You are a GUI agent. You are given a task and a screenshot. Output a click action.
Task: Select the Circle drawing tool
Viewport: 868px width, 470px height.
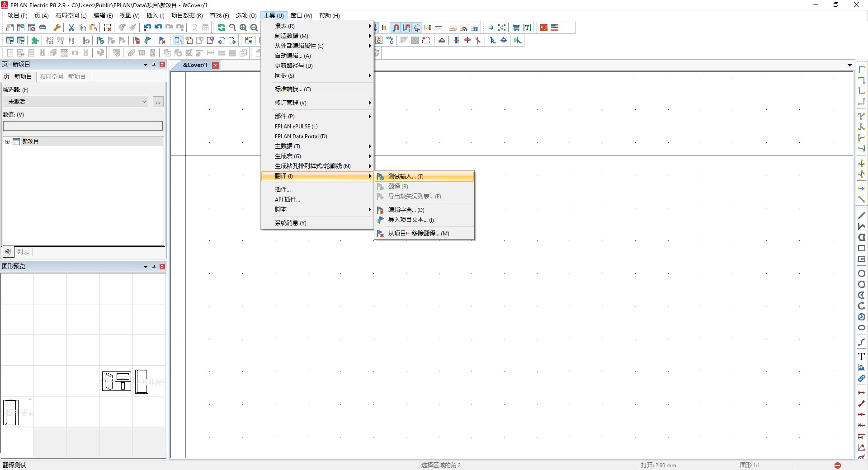click(x=862, y=273)
